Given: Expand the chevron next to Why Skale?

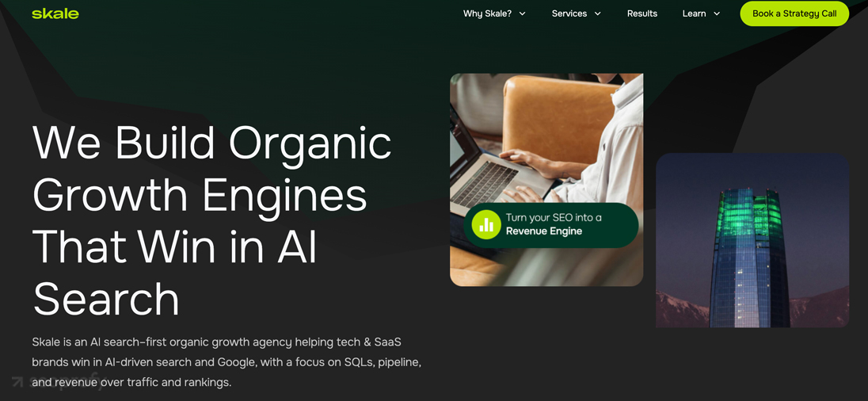Looking at the screenshot, I should (522, 13).
